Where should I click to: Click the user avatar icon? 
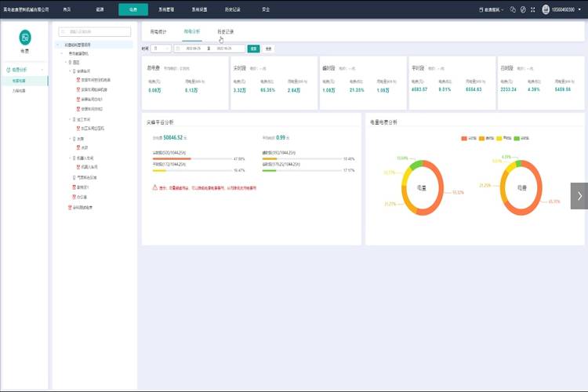[546, 9]
